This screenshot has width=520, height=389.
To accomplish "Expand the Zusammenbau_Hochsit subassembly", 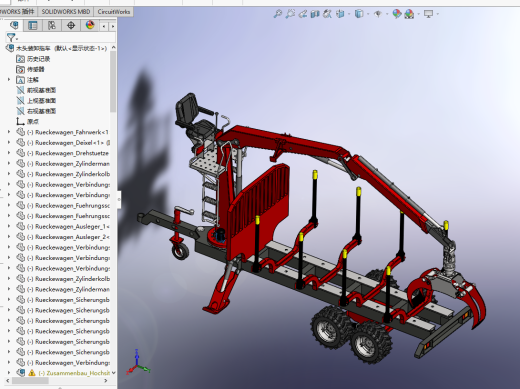I will [9, 373].
